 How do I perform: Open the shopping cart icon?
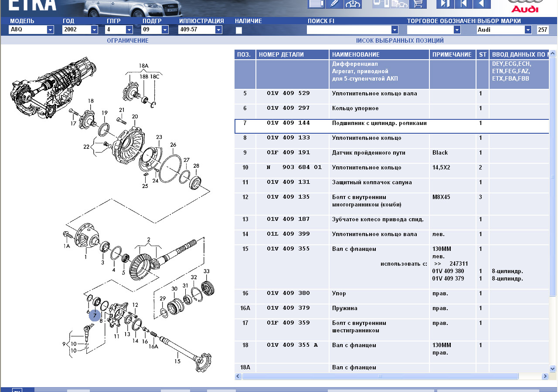coord(418,4)
